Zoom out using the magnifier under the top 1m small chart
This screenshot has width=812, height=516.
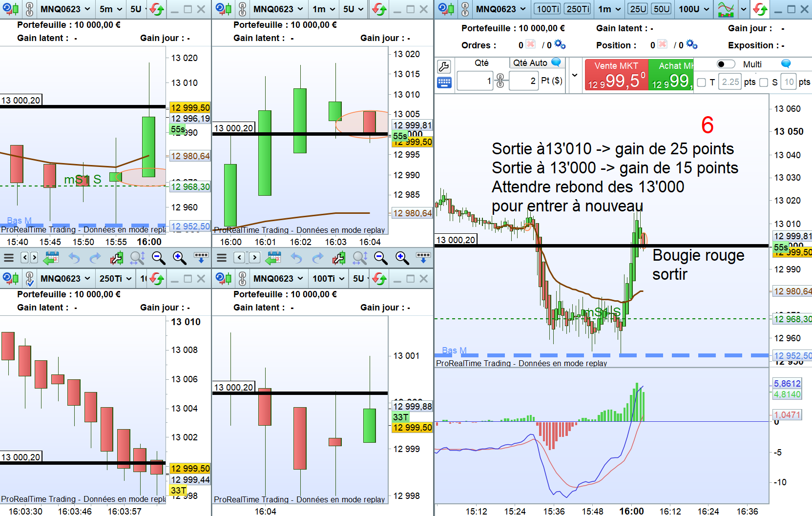381,257
